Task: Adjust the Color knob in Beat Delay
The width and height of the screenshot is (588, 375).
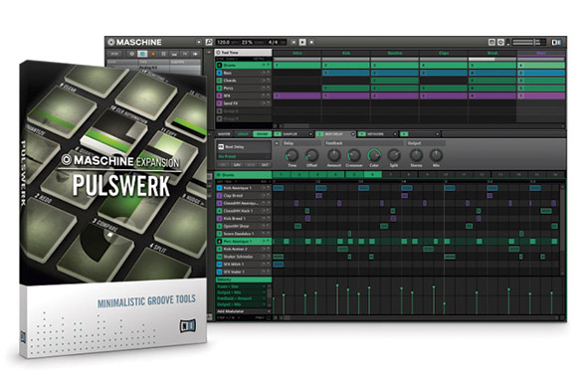Action: [374, 155]
